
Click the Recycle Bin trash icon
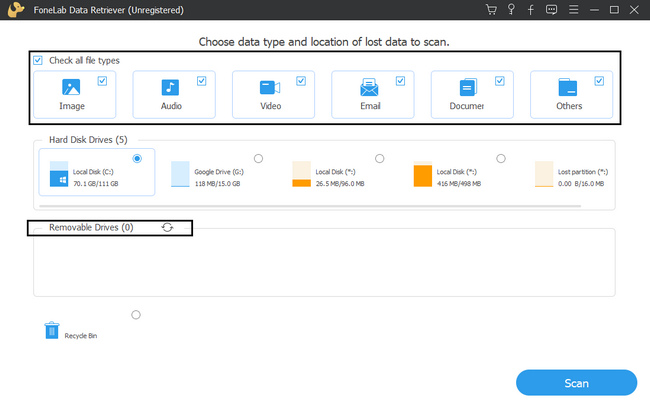[52, 330]
